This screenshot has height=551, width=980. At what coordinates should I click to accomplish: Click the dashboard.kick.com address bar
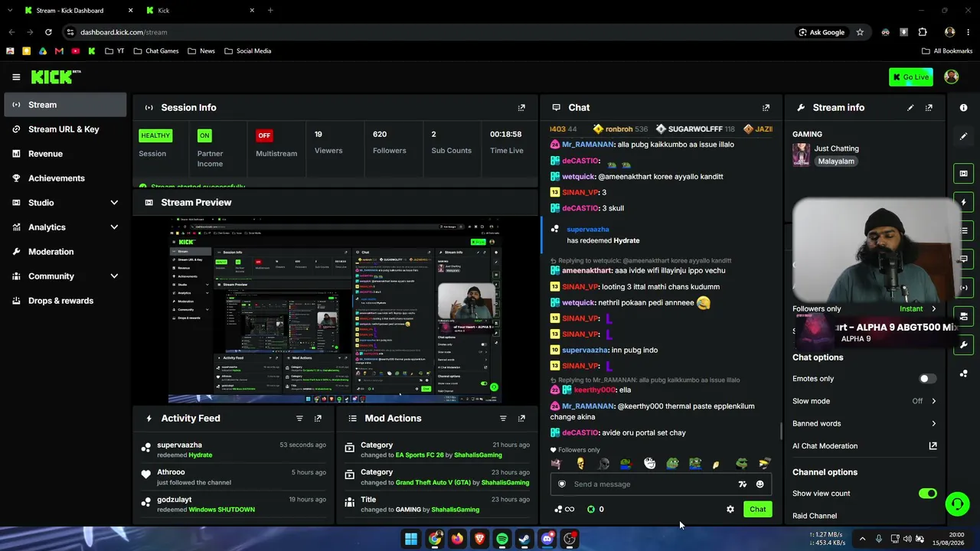point(429,32)
